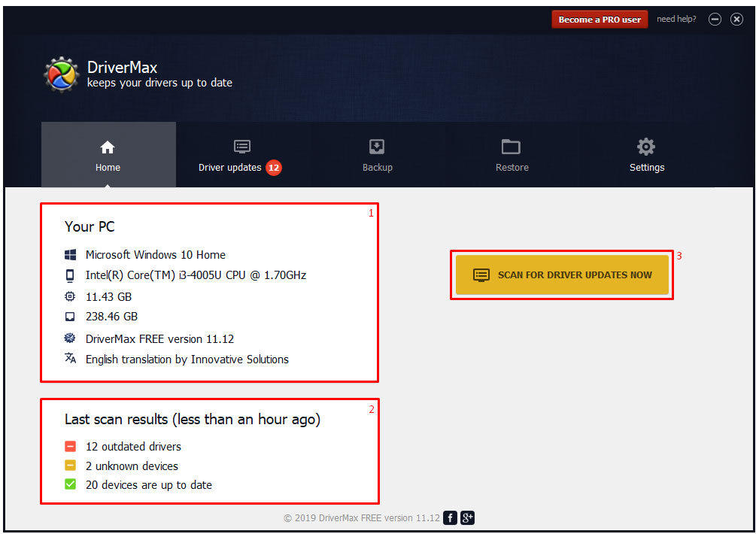Screen dimensions: 756x534
Task: Close the DriverMax window
Action: point(736,20)
